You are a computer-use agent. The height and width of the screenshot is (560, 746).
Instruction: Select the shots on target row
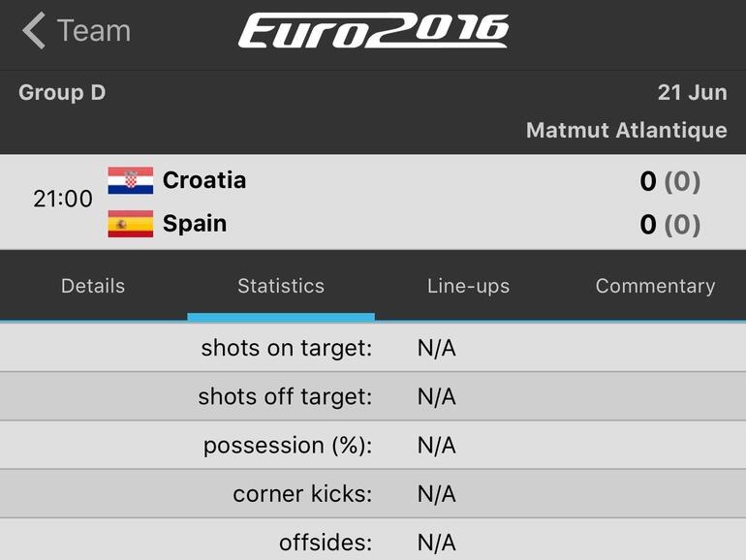click(x=373, y=349)
